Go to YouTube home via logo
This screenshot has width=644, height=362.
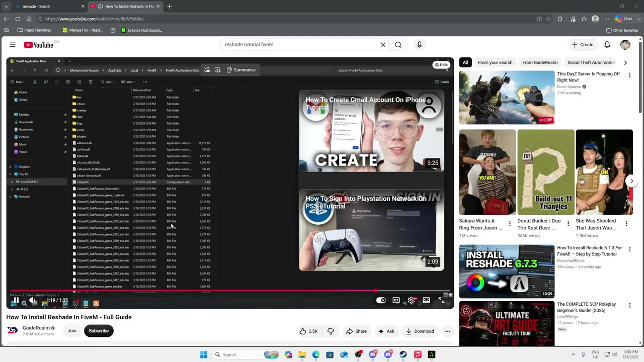[38, 45]
